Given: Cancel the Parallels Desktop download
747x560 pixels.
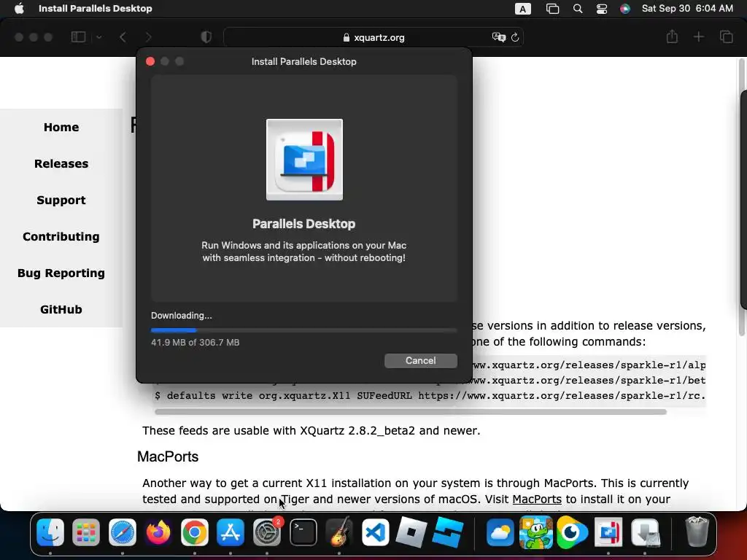Looking at the screenshot, I should point(420,360).
